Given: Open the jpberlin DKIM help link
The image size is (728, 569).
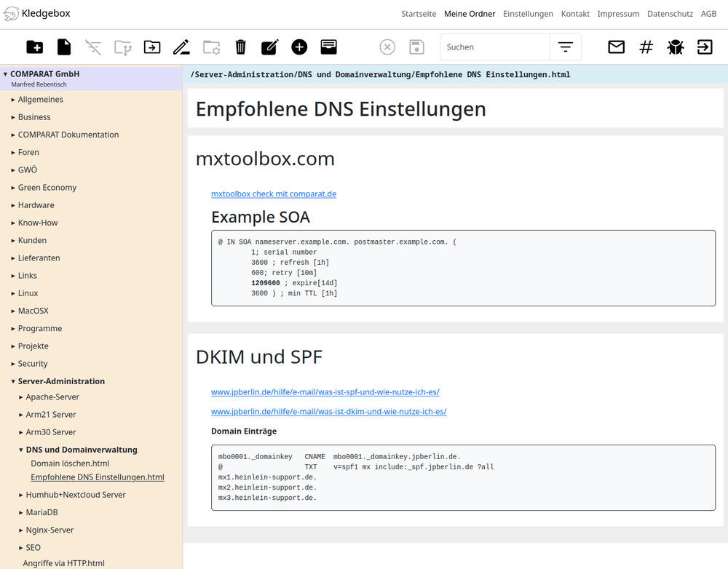Looking at the screenshot, I should coord(329,411).
